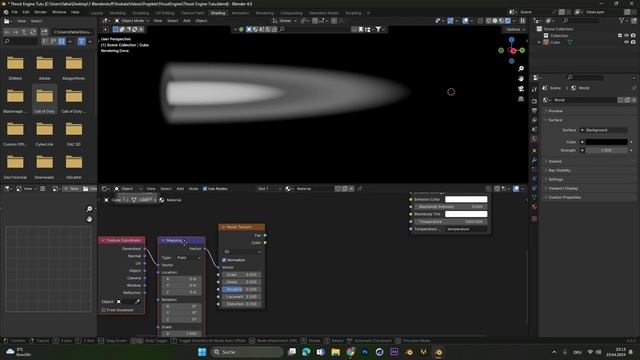This screenshot has height=360, width=640.
Task: Open the Render menu
Action: pyautogui.click(x=40, y=12)
